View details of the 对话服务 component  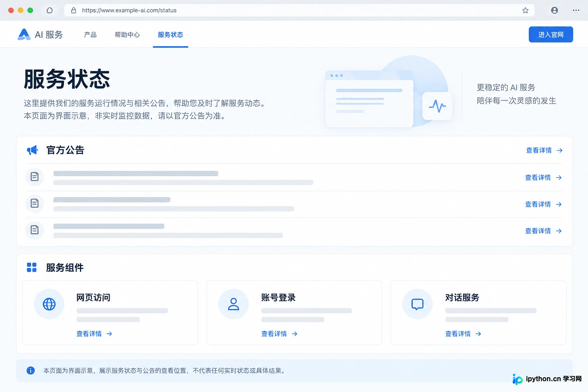pos(463,334)
